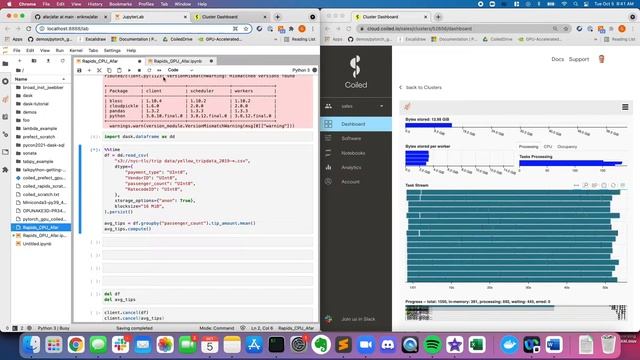
Task: Select Dashboard in the Coiled sidebar
Action: 356,124
